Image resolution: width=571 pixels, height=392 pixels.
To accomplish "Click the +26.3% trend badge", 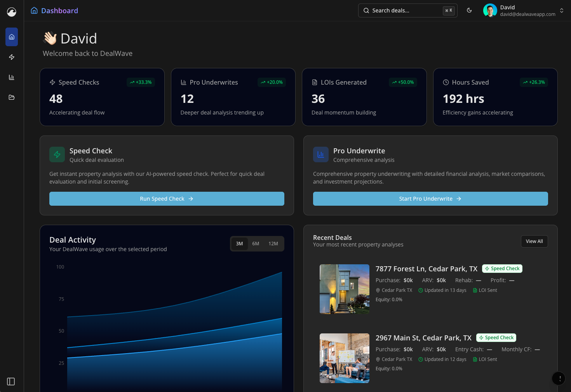I will [x=534, y=82].
